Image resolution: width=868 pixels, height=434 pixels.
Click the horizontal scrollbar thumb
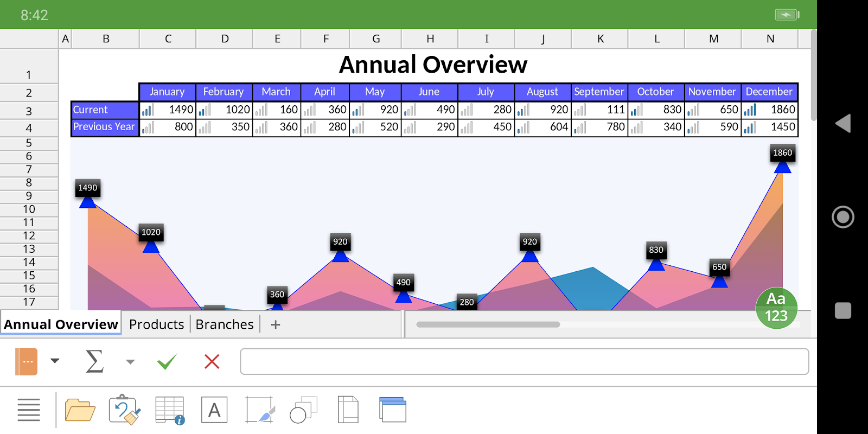(x=488, y=324)
